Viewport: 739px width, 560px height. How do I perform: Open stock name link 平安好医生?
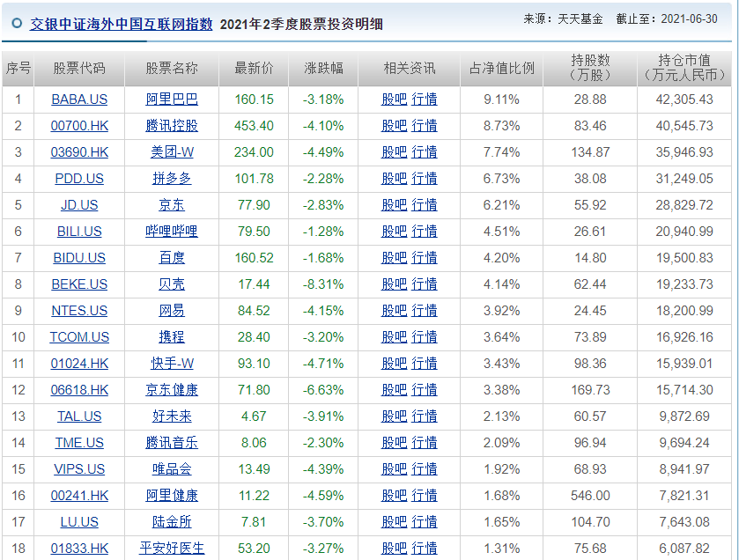click(x=172, y=548)
